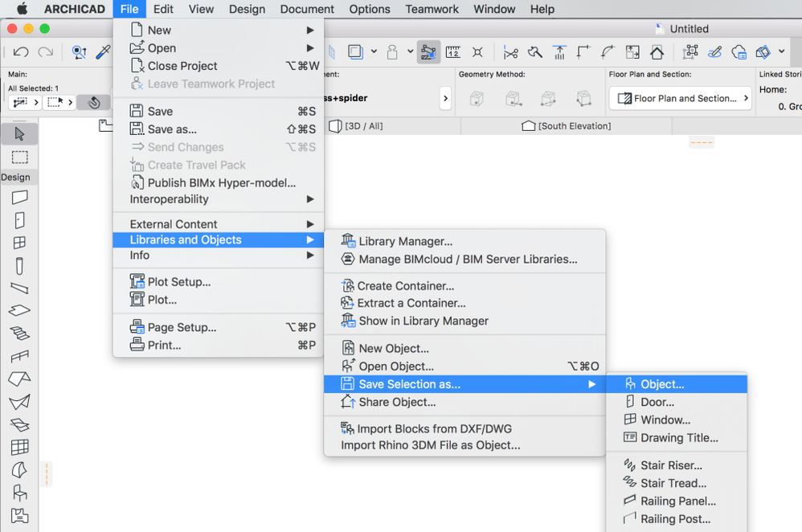The height and width of the screenshot is (532, 802).
Task: Select the Arrow tool in toolbox
Action: [x=19, y=134]
